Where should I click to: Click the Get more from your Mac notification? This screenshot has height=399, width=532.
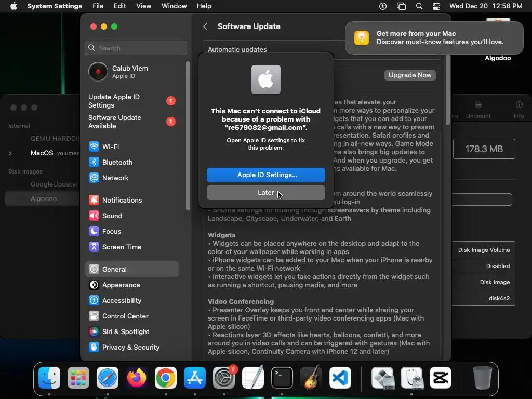[x=434, y=37]
